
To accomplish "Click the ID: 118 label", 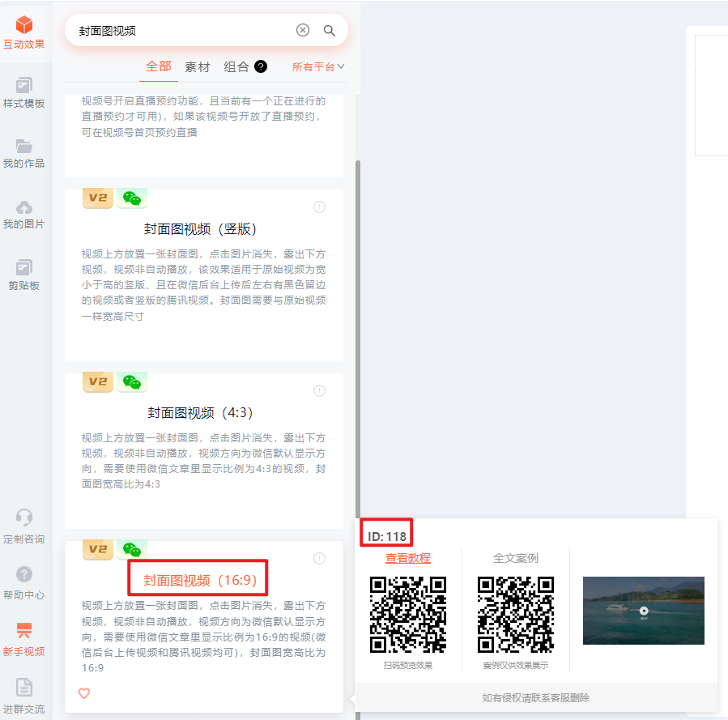I will tap(387, 537).
